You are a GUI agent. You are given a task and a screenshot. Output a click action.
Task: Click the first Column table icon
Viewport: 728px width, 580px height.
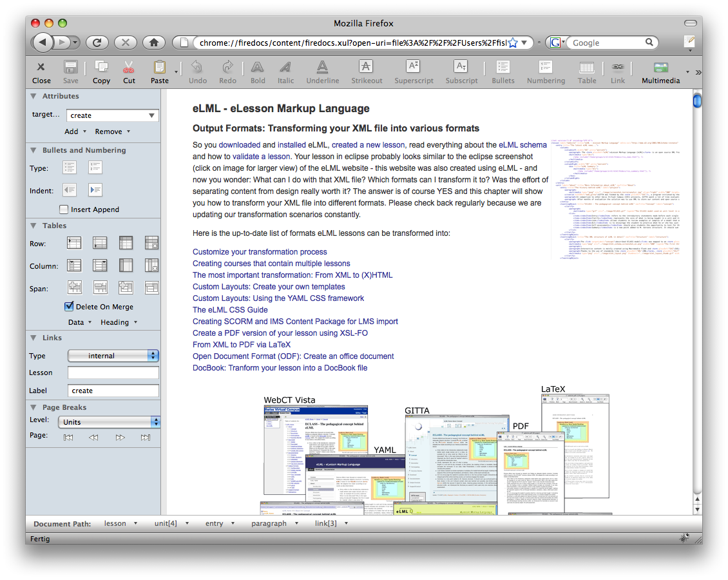(74, 266)
